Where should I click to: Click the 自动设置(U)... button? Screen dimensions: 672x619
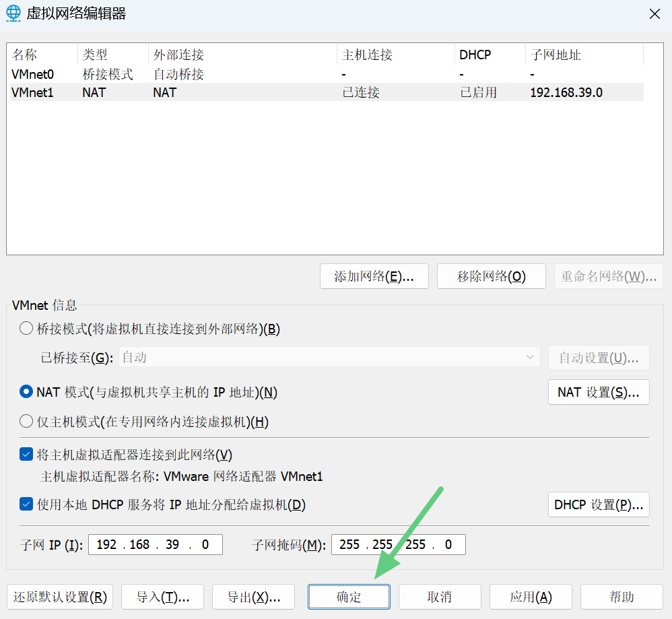pyautogui.click(x=599, y=358)
